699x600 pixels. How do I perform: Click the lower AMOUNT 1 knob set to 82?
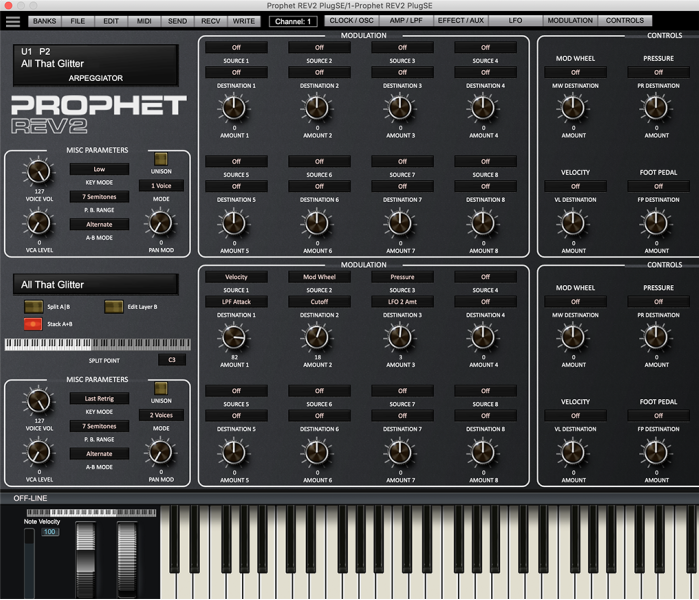click(234, 337)
